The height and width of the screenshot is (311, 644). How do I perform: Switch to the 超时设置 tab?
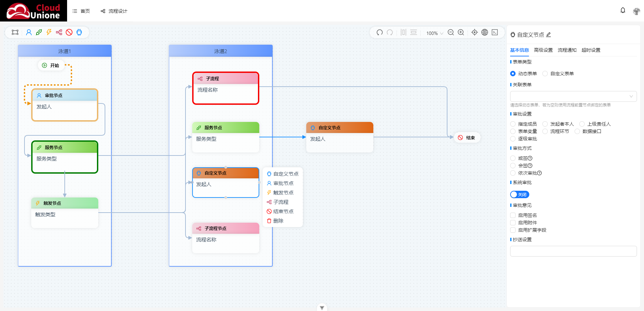click(591, 50)
